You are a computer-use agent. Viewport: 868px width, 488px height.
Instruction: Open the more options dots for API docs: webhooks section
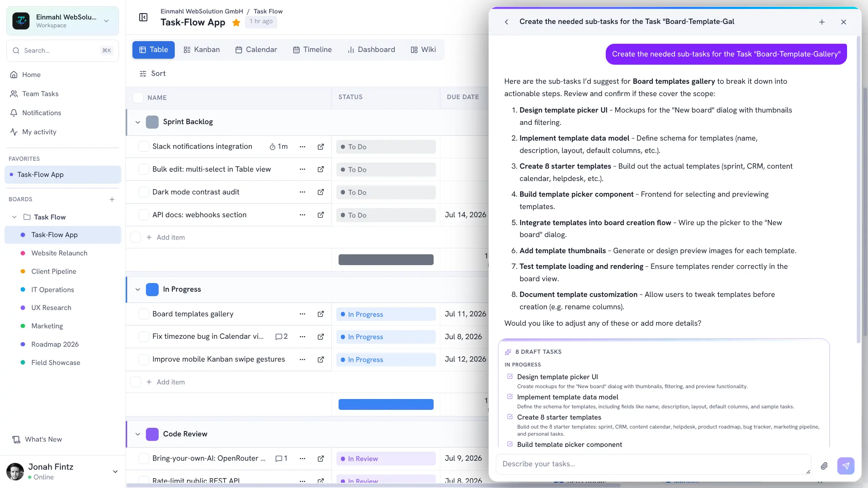(302, 215)
